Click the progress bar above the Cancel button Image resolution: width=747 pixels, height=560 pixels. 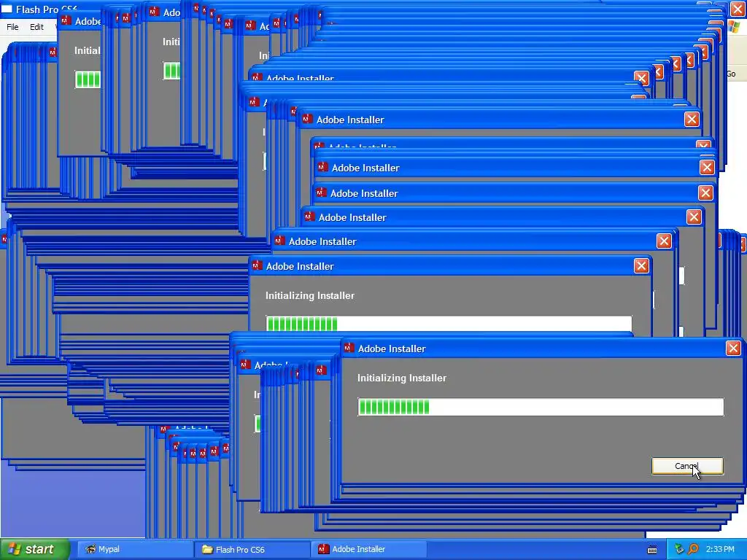click(541, 407)
